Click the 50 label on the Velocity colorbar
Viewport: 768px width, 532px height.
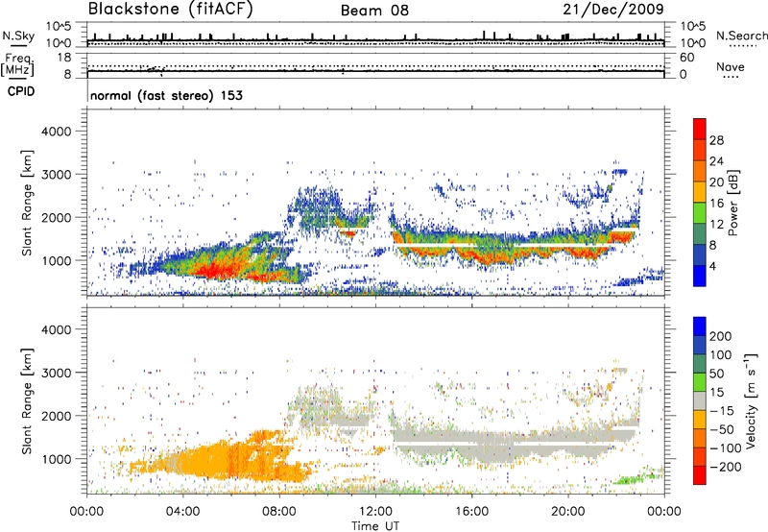716,374
